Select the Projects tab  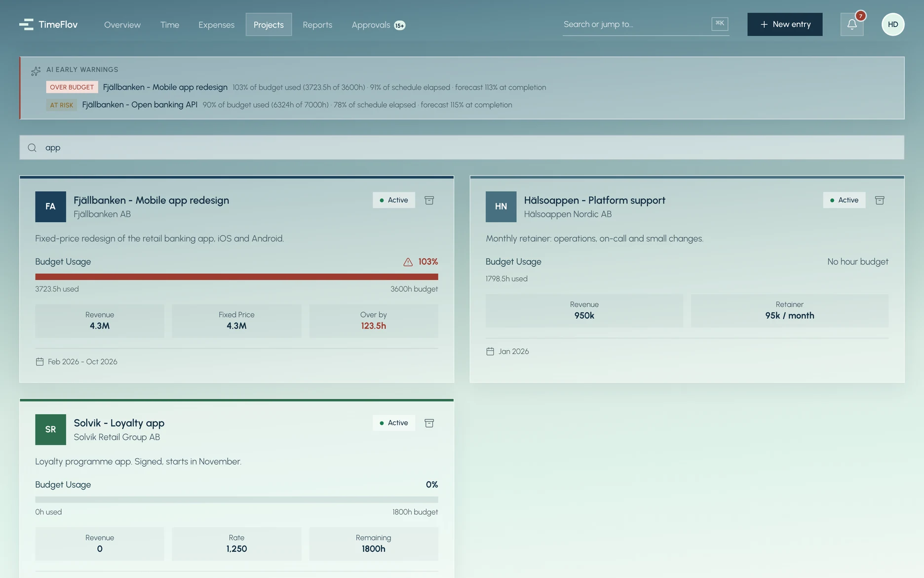coord(269,25)
